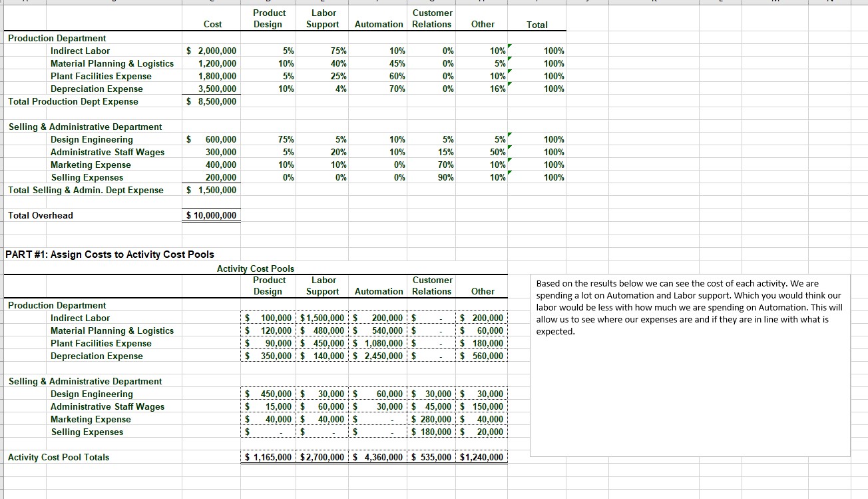Select the Product Design header under Activity Cost Pools
The width and height of the screenshot is (868, 499).
coord(269,285)
